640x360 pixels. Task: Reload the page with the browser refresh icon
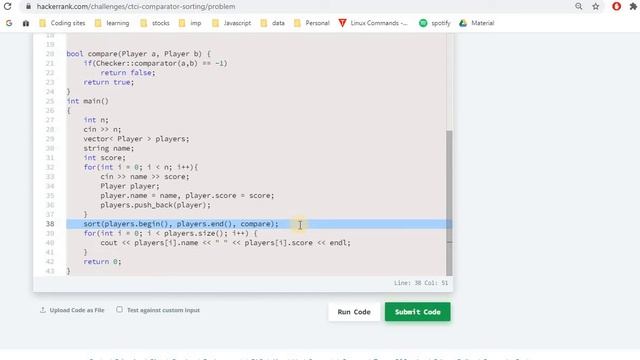point(7,7)
